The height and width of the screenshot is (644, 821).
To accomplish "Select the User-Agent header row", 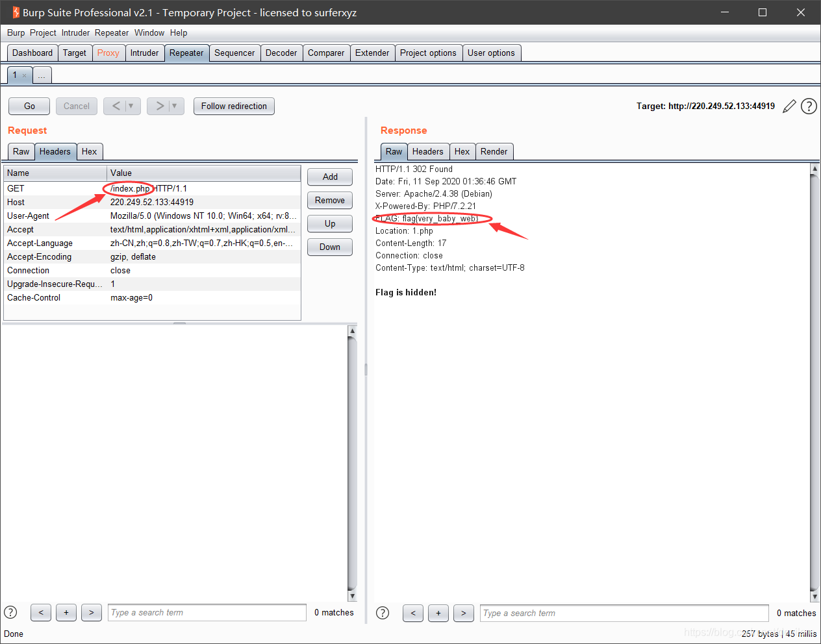I will click(x=152, y=216).
